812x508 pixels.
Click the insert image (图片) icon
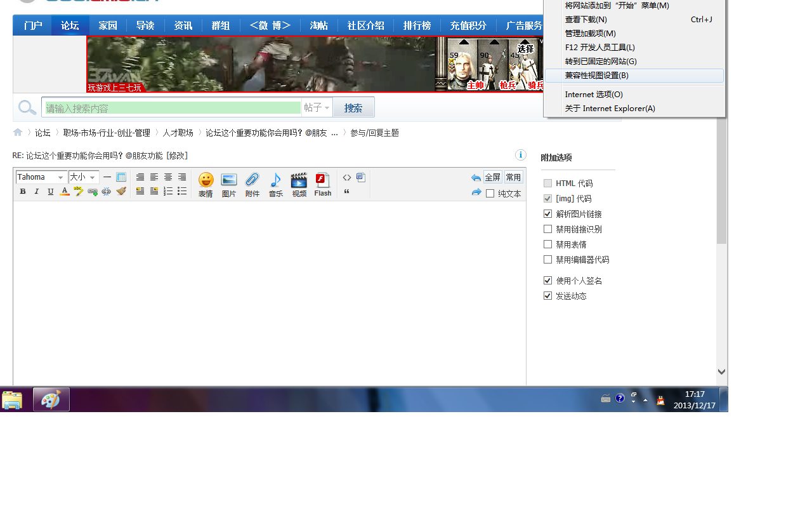229,184
